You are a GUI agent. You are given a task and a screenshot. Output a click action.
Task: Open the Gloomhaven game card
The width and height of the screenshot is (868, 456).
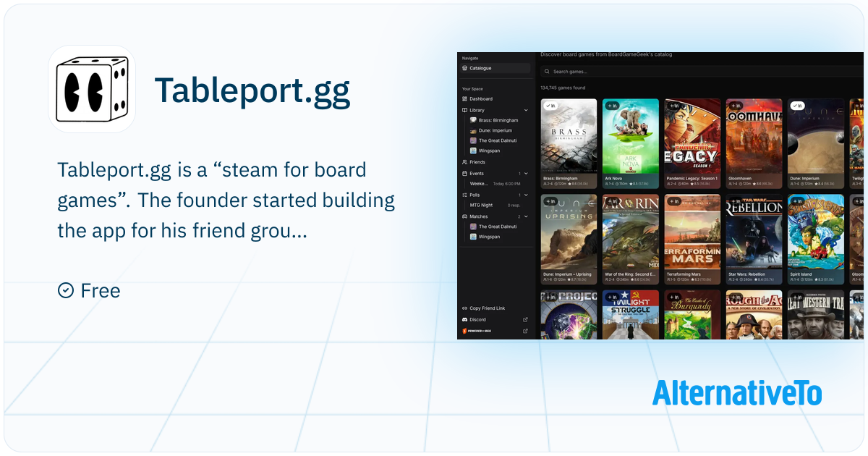754,144
